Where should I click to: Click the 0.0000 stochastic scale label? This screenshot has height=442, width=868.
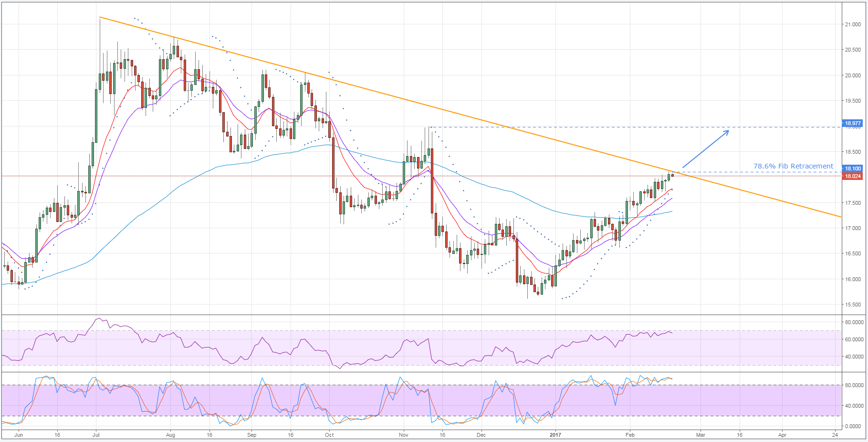(854, 426)
